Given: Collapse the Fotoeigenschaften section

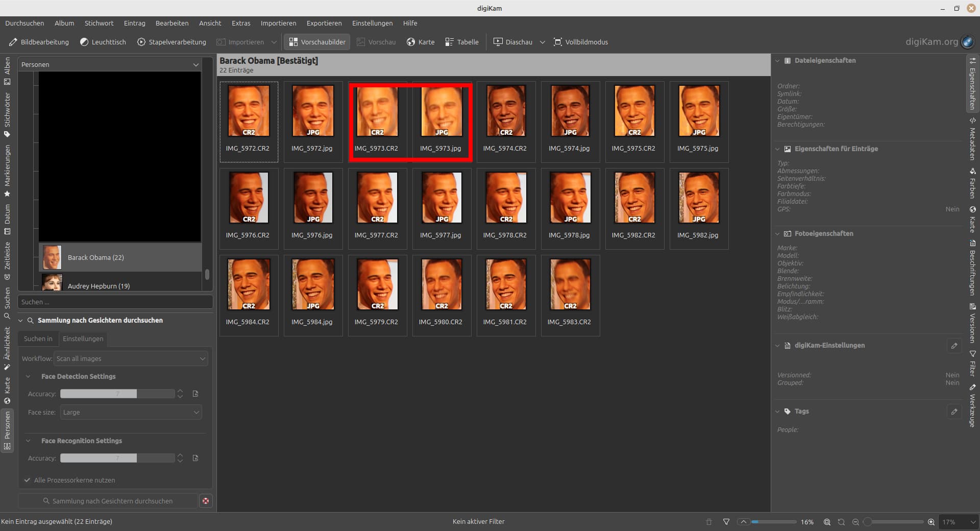Looking at the screenshot, I should [x=777, y=233].
